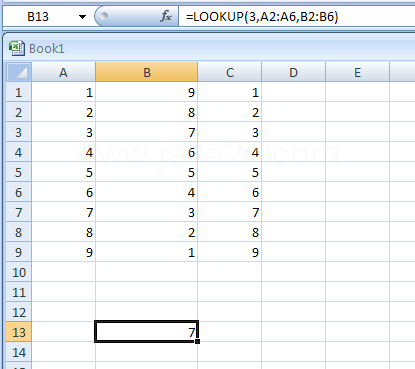
Task: Click cell A9 containing 9
Action: (x=64, y=252)
